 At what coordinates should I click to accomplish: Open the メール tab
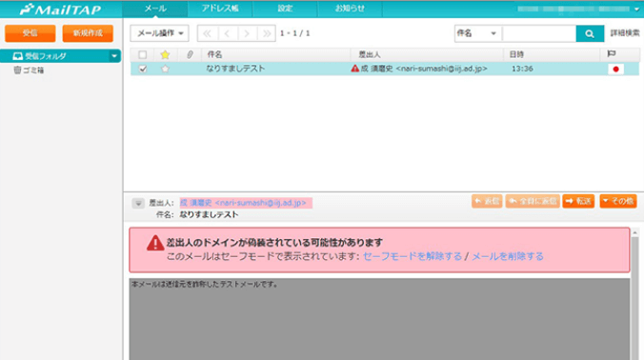point(155,9)
